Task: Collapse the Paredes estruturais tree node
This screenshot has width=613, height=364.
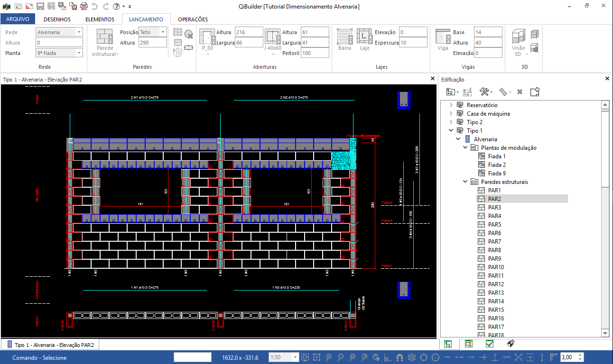Action: coord(465,182)
